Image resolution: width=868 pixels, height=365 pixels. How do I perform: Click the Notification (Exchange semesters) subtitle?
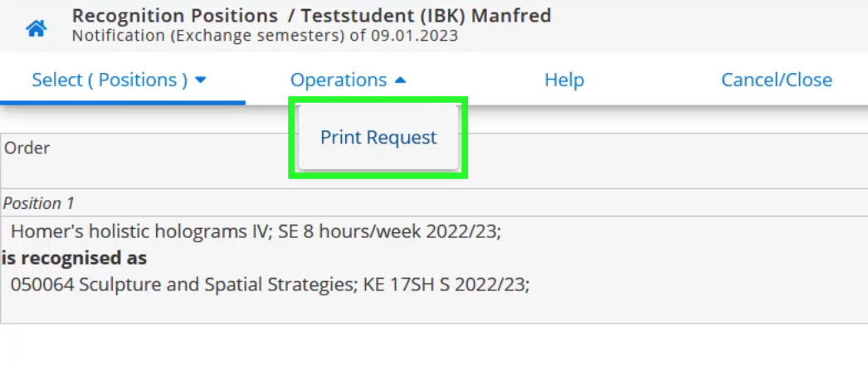coord(264,36)
